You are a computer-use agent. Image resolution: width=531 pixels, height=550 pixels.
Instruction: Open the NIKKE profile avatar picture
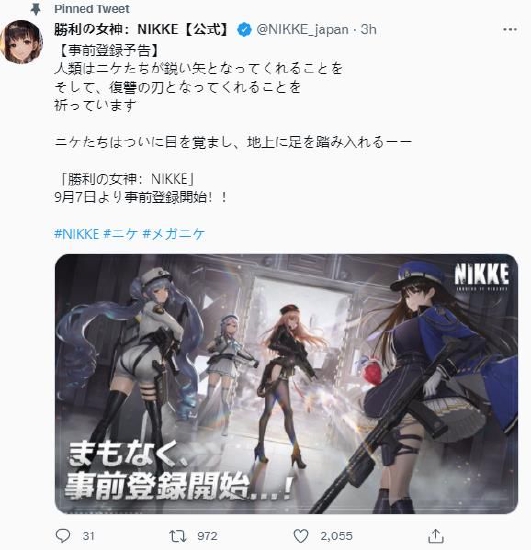[21, 42]
